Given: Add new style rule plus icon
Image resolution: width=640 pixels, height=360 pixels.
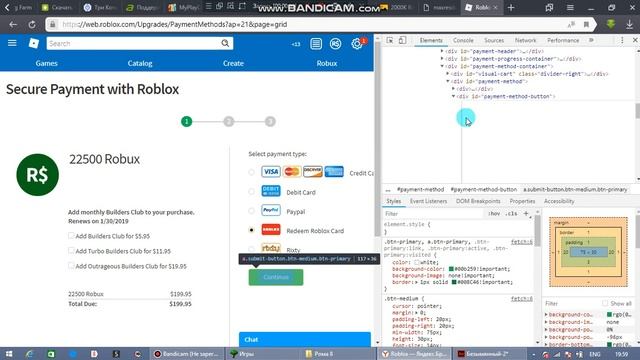Looking at the screenshot, I should [x=526, y=213].
